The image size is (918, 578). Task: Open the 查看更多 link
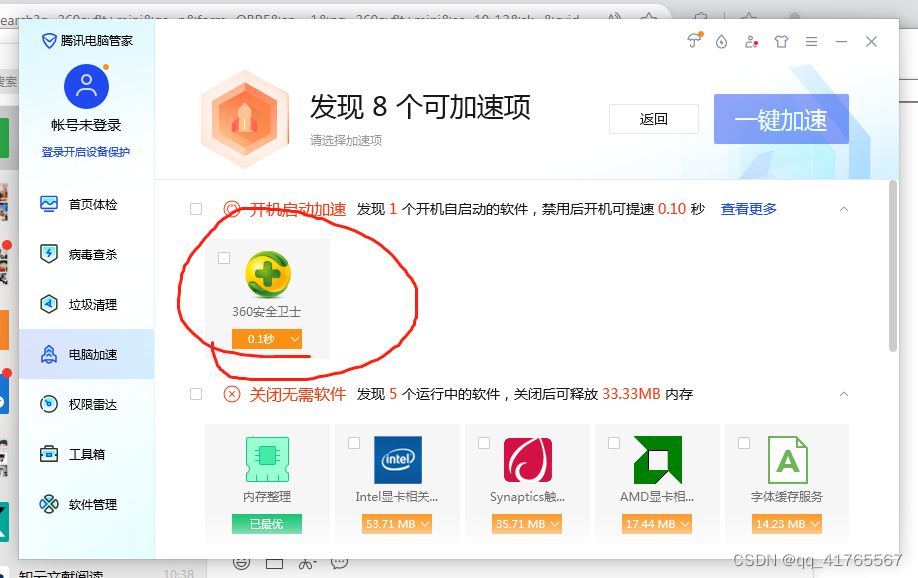point(748,209)
